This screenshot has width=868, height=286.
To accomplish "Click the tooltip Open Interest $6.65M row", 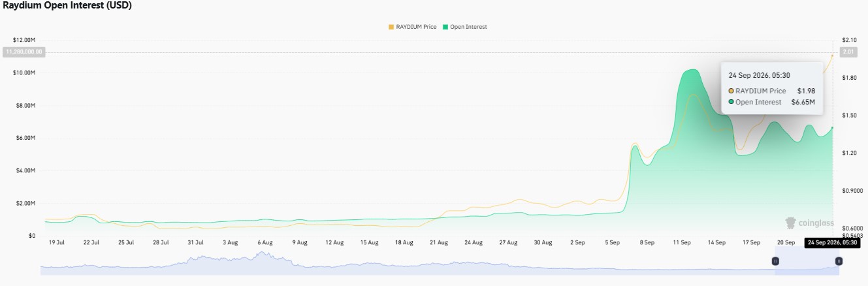I will 771,102.
